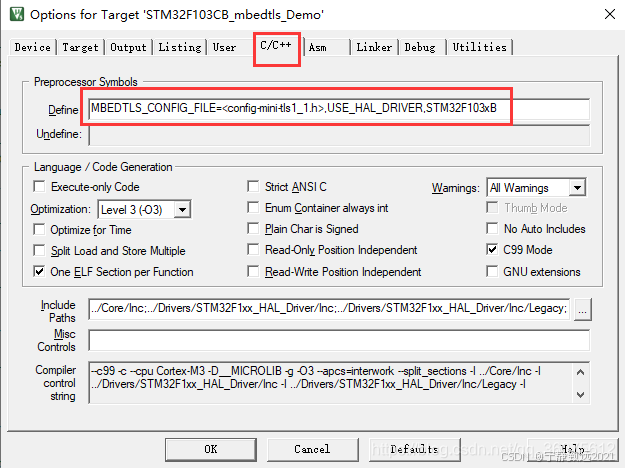Viewport: 625px width, 468px height.
Task: Click the compiler string scroll down arrow
Action: coord(581,395)
